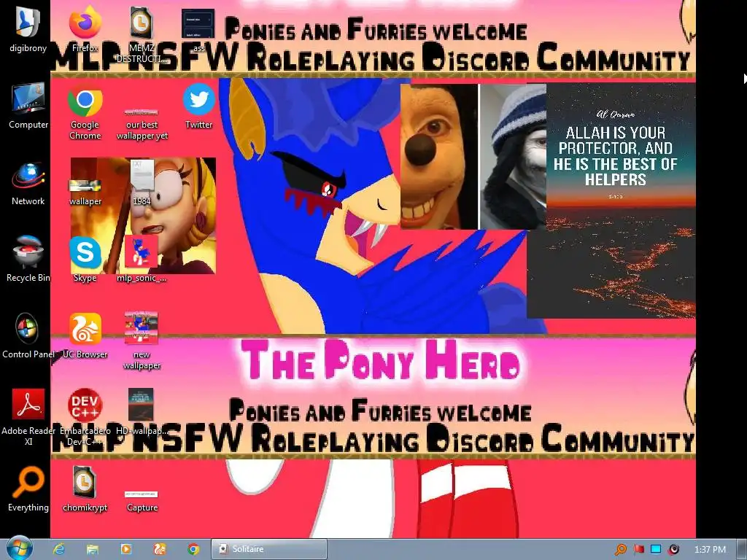Open Internet Explorer from the taskbar

(x=59, y=549)
